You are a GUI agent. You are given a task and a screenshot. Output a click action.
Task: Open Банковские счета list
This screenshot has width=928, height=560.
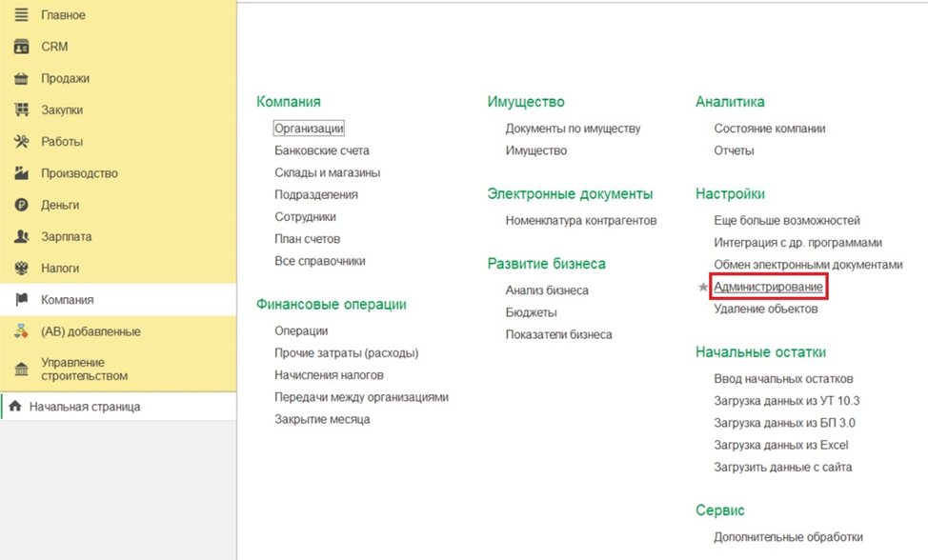(x=322, y=150)
